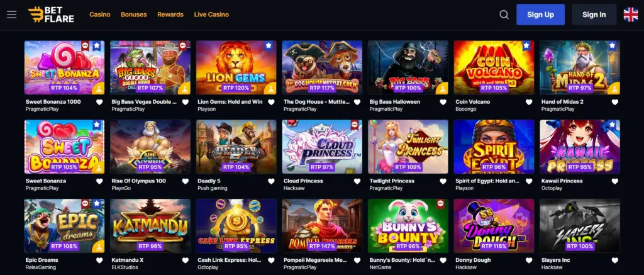Click the BetFlare logo
The width and height of the screenshot is (644, 275).
pos(52,14)
